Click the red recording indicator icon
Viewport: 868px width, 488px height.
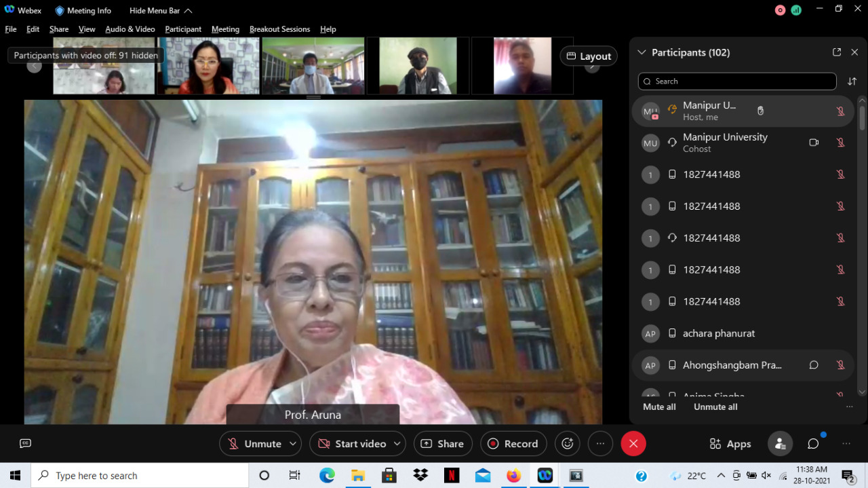point(780,10)
